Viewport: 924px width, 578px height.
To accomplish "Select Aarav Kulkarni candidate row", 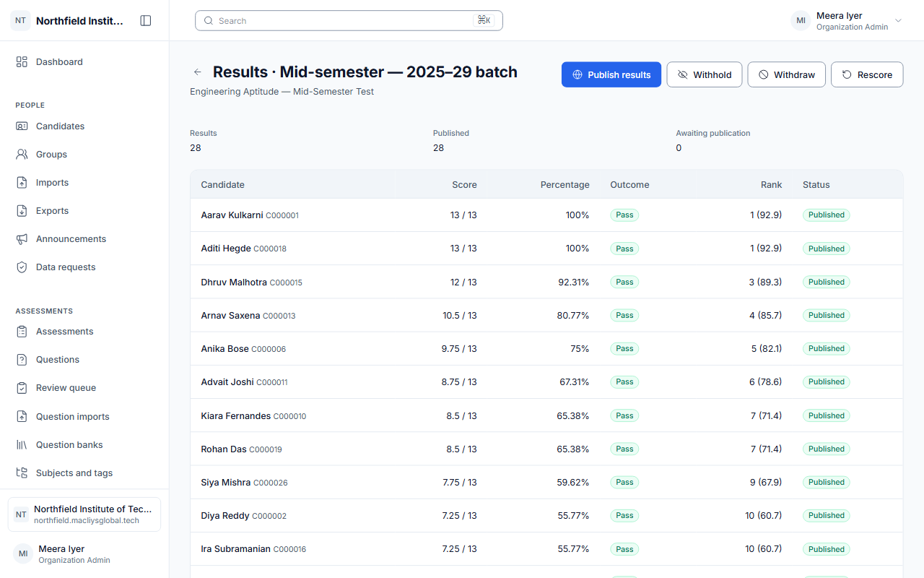I will [x=546, y=215].
